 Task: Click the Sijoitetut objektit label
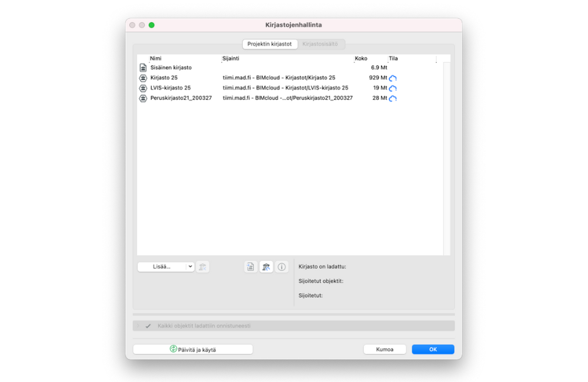point(321,281)
